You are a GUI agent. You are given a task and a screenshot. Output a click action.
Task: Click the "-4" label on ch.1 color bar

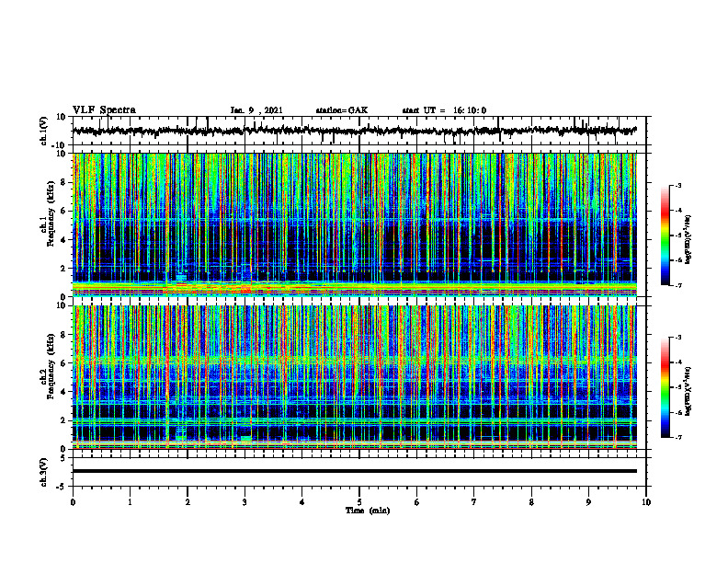[677, 211]
